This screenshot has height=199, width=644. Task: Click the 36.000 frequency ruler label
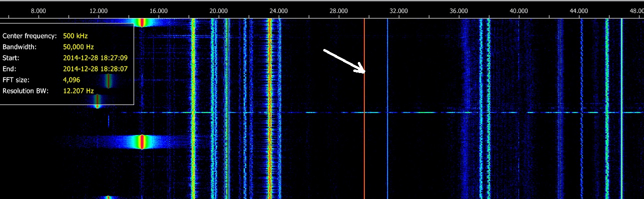pos(459,10)
